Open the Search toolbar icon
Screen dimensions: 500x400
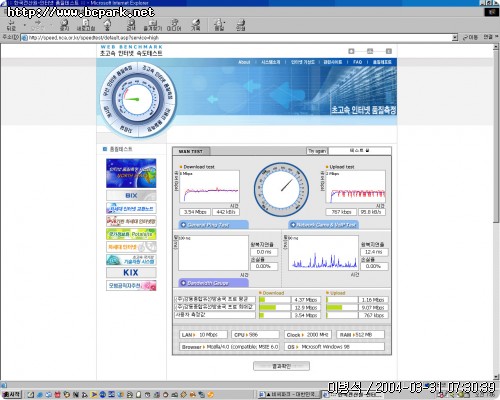[131, 25]
